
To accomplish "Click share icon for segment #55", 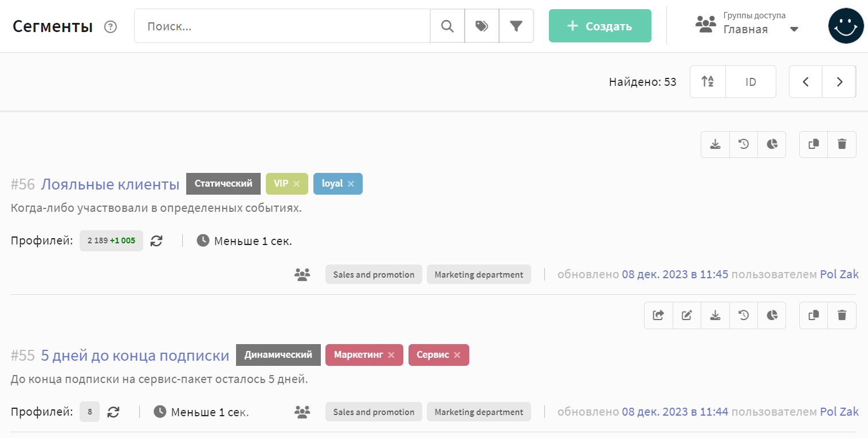I will pos(658,315).
